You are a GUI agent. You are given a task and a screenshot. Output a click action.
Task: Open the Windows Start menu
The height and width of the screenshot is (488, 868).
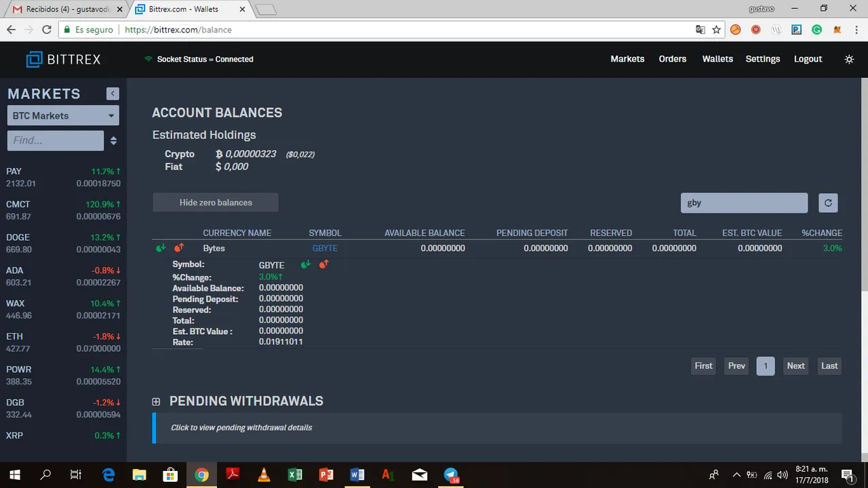click(14, 474)
